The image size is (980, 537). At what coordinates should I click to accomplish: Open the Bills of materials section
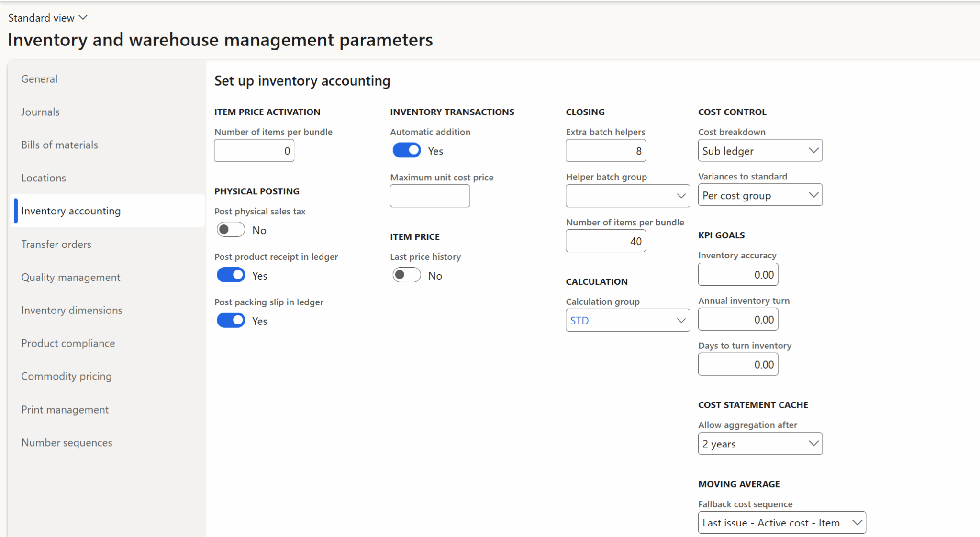tap(59, 145)
